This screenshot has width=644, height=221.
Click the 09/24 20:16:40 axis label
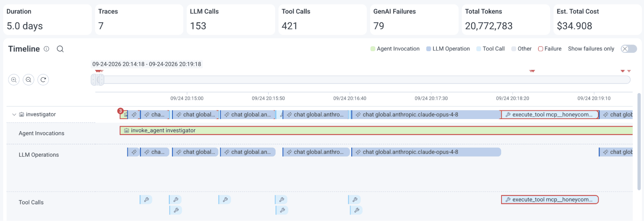pos(350,98)
